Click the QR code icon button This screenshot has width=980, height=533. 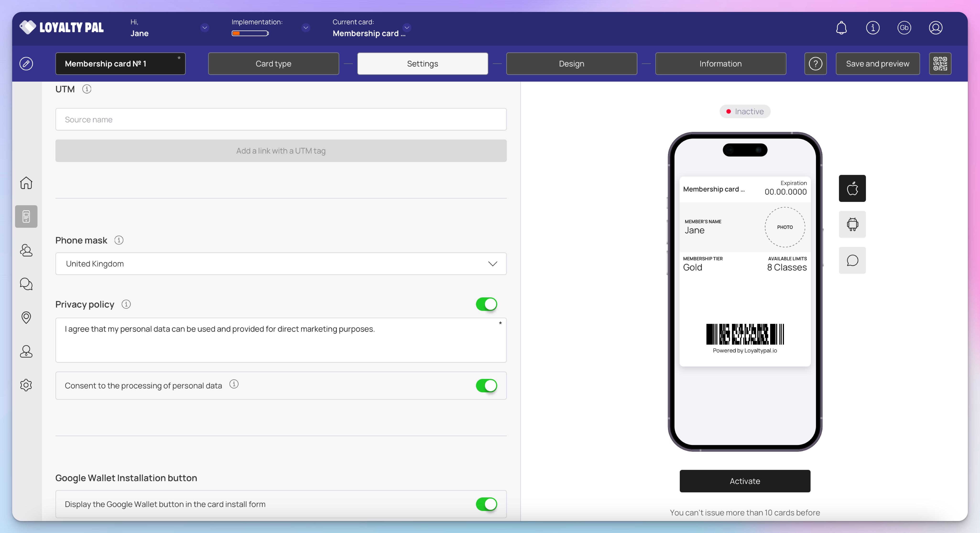tap(940, 64)
